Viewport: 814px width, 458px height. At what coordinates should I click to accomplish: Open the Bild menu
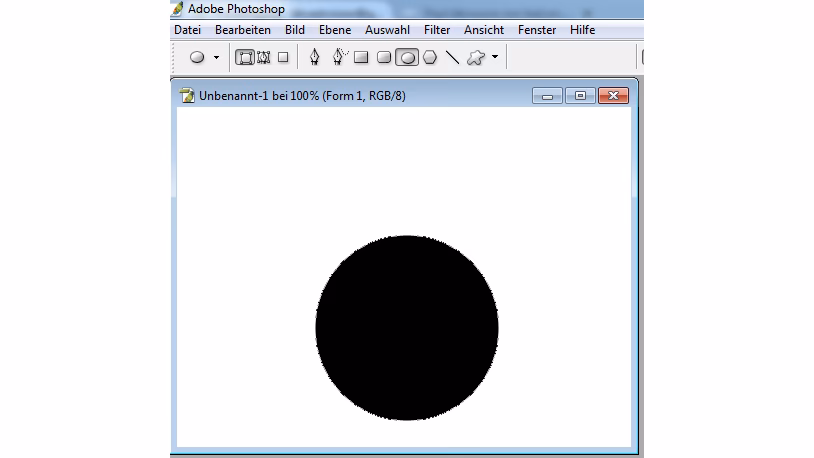[x=294, y=30]
